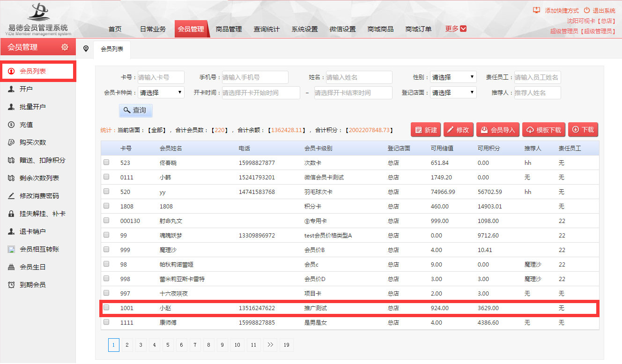Viewport: 622px width, 364px height.
Task: Tick the checkbox for card 523
Action: [x=106, y=163]
